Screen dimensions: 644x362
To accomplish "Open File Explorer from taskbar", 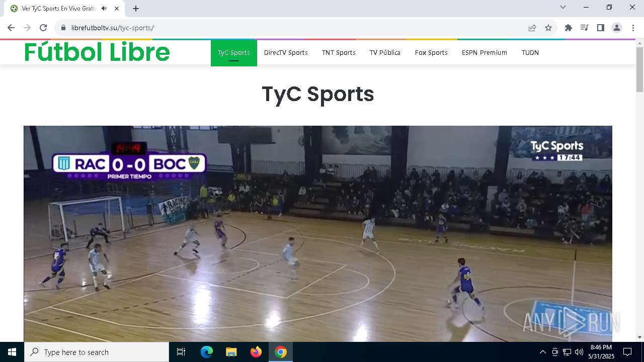I will coord(231,352).
